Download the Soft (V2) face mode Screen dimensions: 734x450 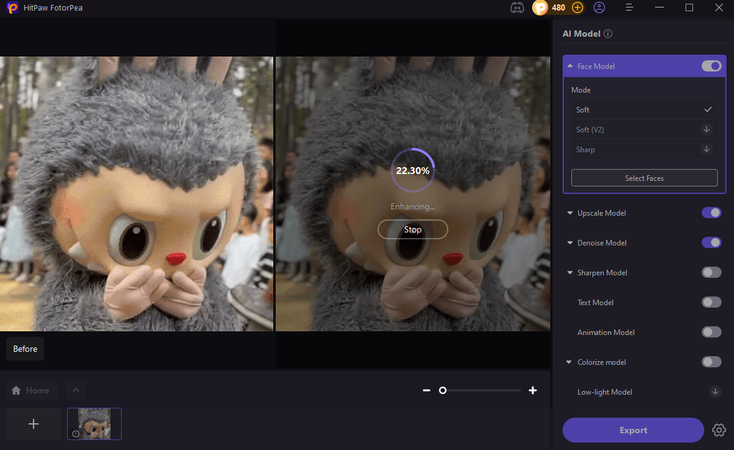tap(706, 129)
